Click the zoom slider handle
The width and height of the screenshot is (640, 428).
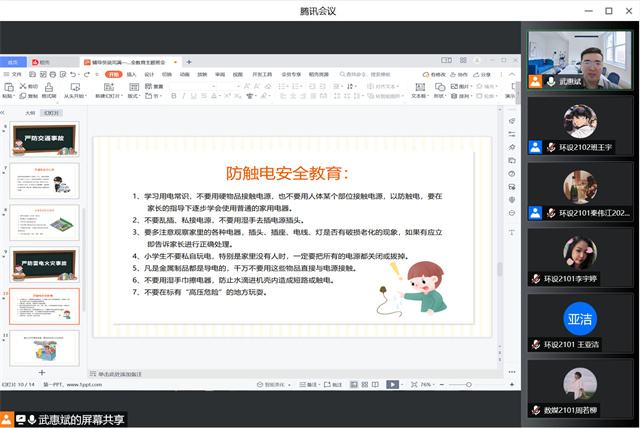coord(469,384)
